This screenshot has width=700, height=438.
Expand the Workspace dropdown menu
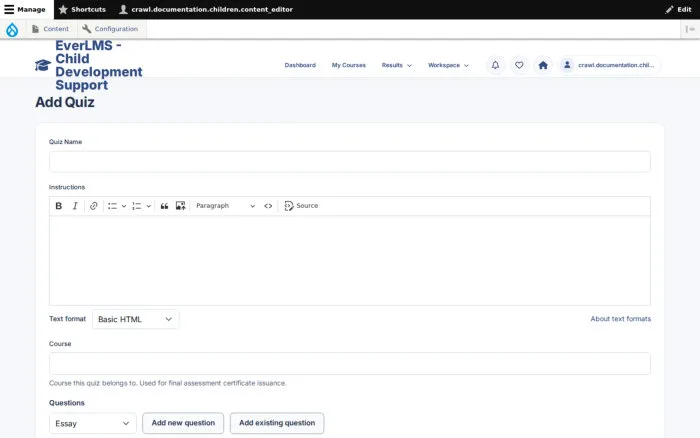[x=448, y=65]
